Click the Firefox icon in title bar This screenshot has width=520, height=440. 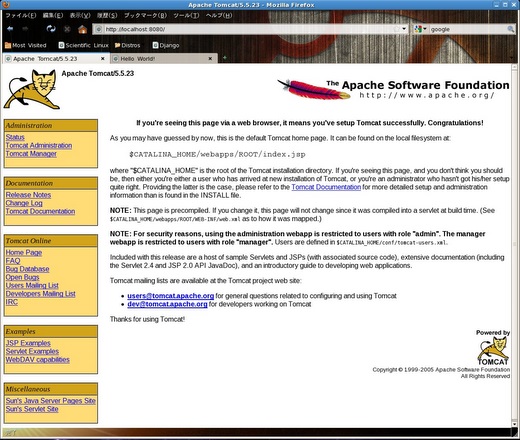[x=6, y=5]
